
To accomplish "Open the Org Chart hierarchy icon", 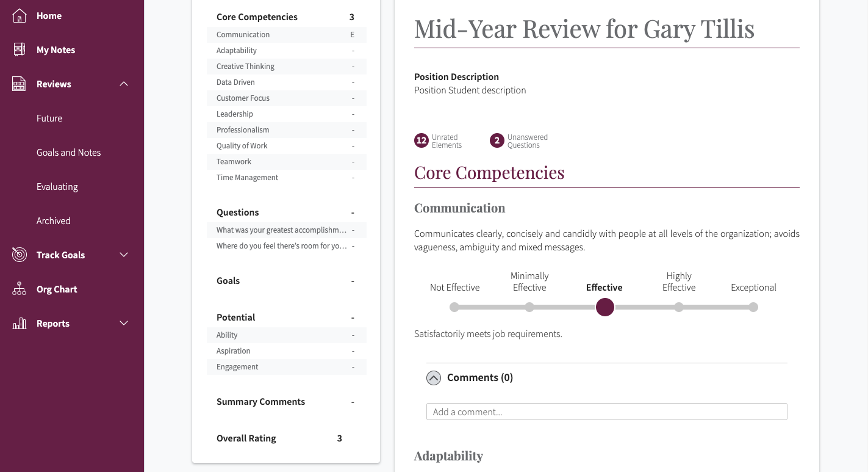I will [20, 289].
